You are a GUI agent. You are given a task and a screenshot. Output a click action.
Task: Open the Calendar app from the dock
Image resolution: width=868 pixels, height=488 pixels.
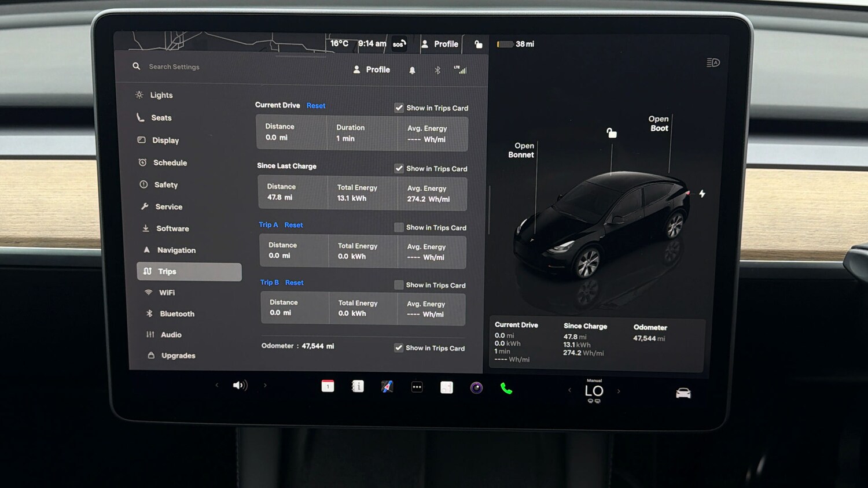pyautogui.click(x=328, y=386)
